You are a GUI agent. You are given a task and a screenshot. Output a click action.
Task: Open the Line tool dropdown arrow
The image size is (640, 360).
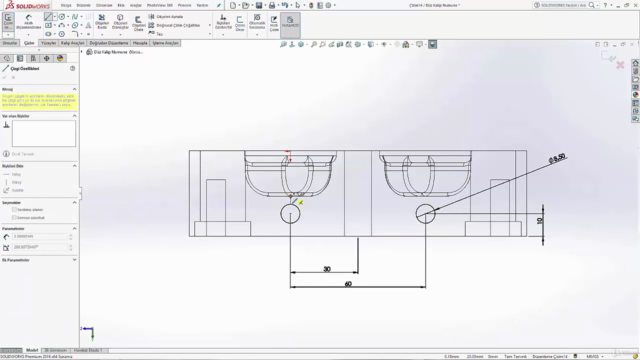click(55, 17)
